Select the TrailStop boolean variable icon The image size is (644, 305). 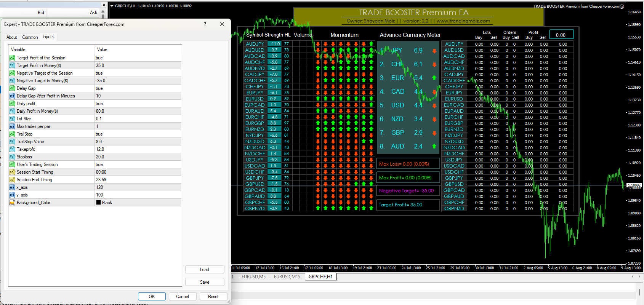pos(12,134)
